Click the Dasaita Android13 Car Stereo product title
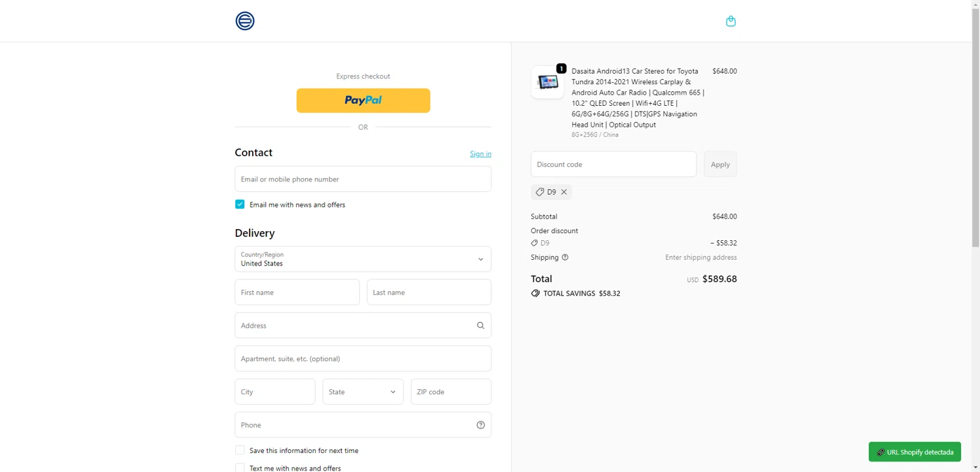The width and height of the screenshot is (980, 472). coord(638,98)
